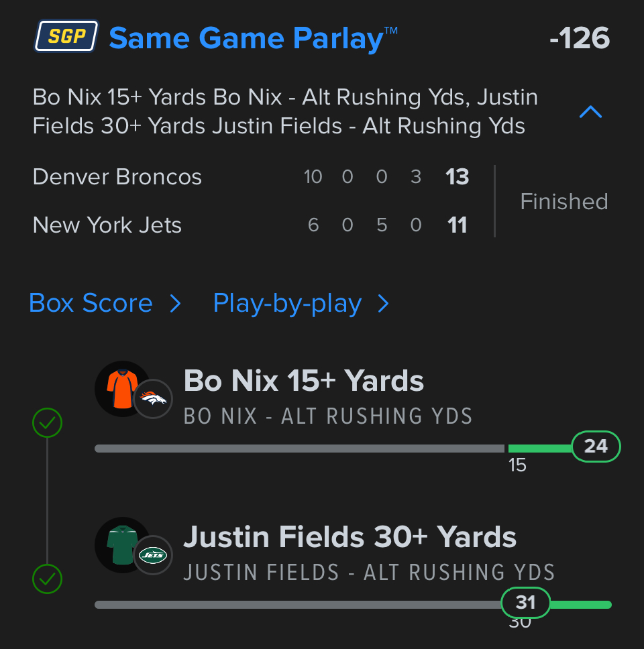
Task: Click the 31 yards result marker
Action: (525, 603)
